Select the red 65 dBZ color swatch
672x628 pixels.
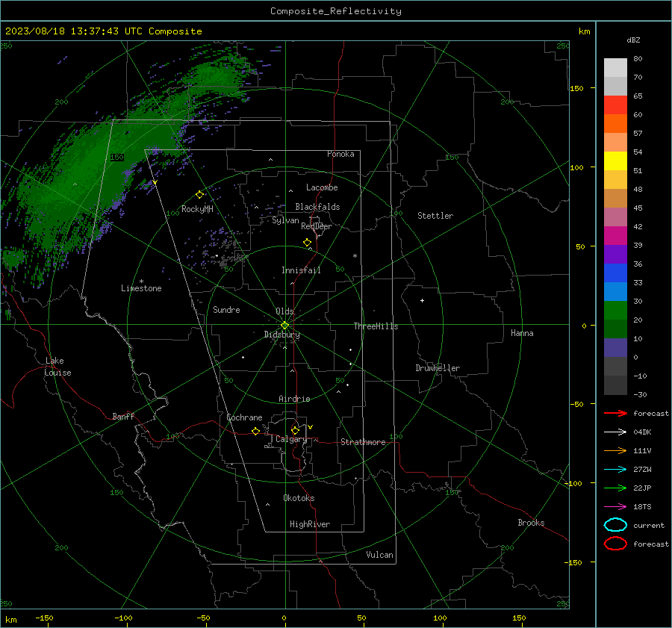[615, 105]
